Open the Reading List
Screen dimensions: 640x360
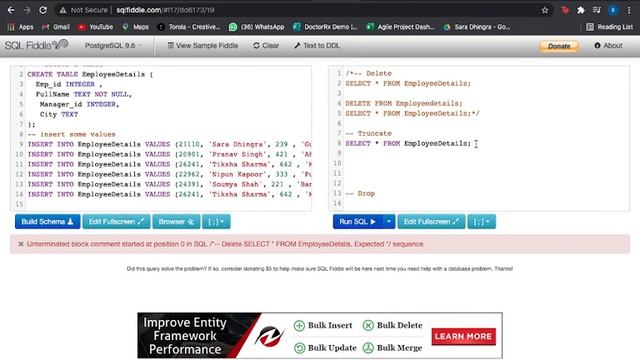[609, 27]
